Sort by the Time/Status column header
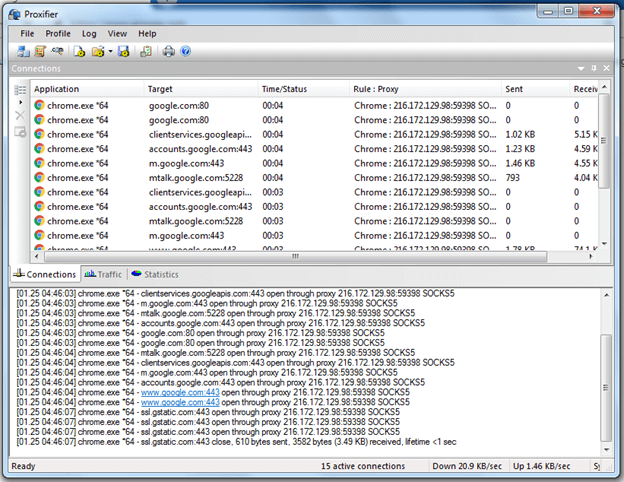This screenshot has height=482, width=624. 304,89
